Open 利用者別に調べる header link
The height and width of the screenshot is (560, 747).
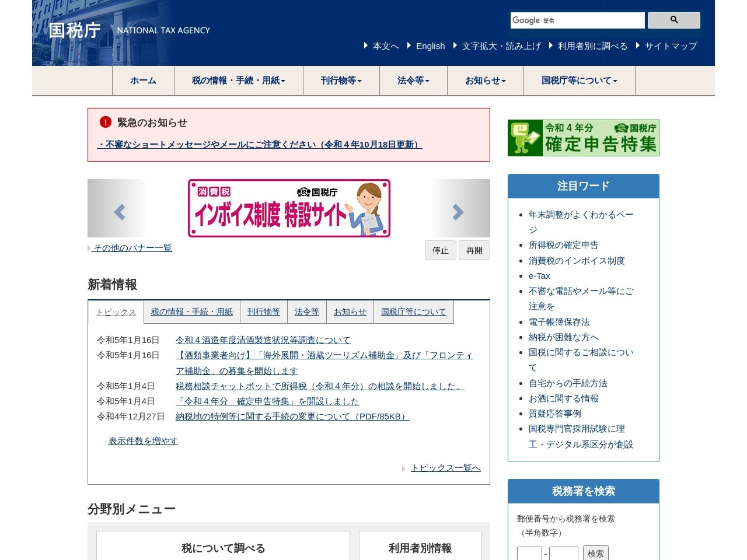coord(592,46)
